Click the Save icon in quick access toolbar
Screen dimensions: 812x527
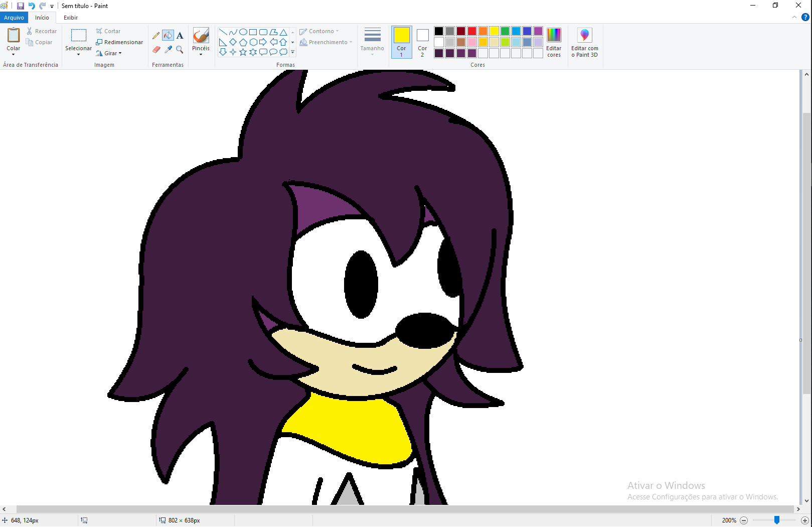tap(21, 6)
